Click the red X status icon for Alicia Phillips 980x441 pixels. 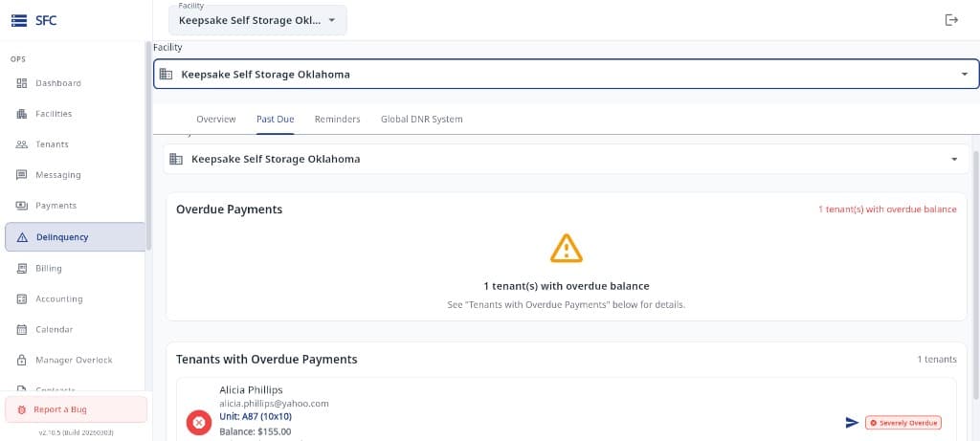point(199,423)
